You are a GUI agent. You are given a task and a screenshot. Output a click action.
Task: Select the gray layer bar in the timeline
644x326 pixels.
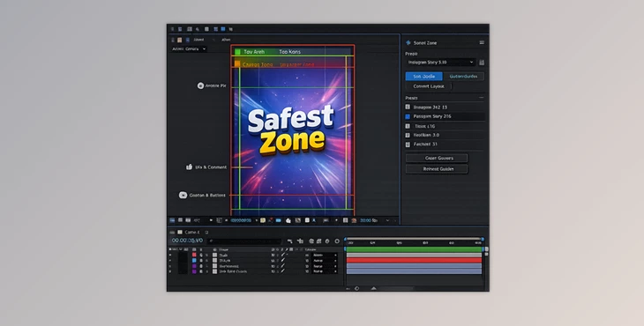pyautogui.click(x=414, y=255)
